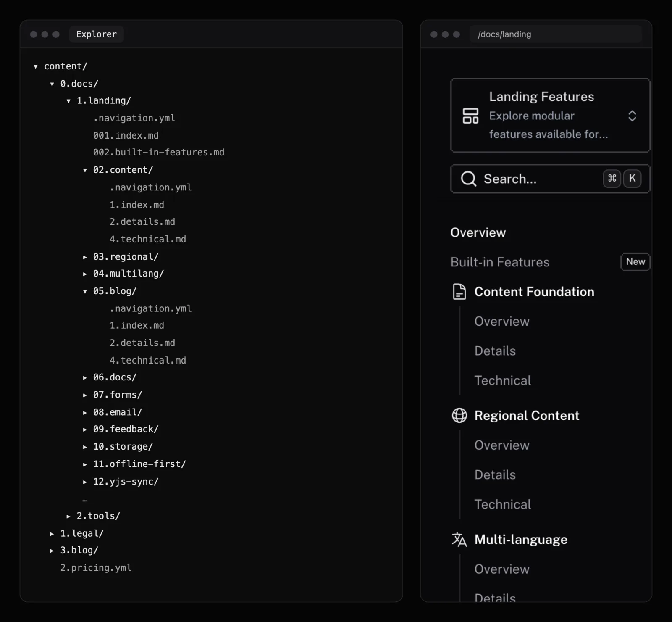
Task: Expand the 06.docs/ folder arrow
Action: pyautogui.click(x=85, y=378)
